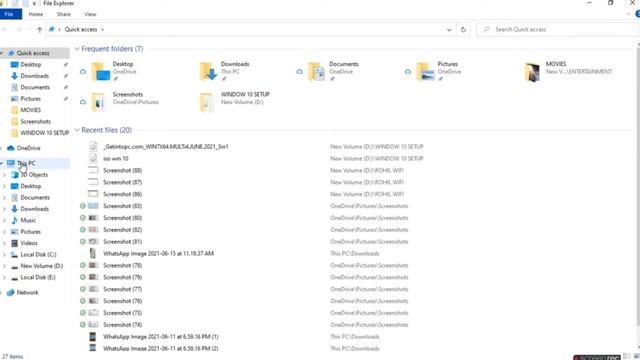Open pinned Downloads under Quick access
The width and height of the screenshot is (640, 360).
[35, 76]
